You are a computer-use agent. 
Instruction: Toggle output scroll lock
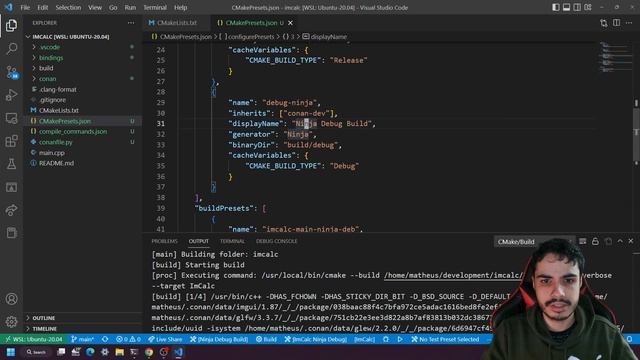[595, 241]
